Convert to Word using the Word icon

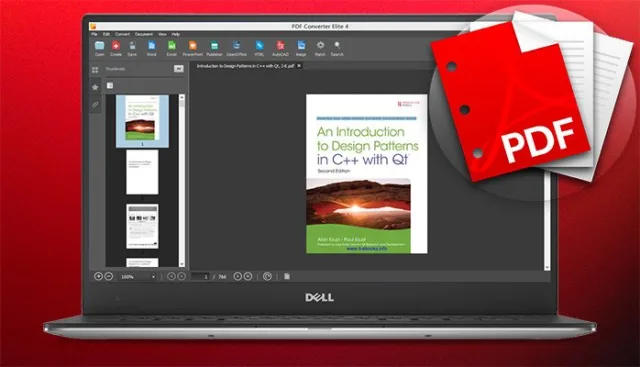click(151, 48)
